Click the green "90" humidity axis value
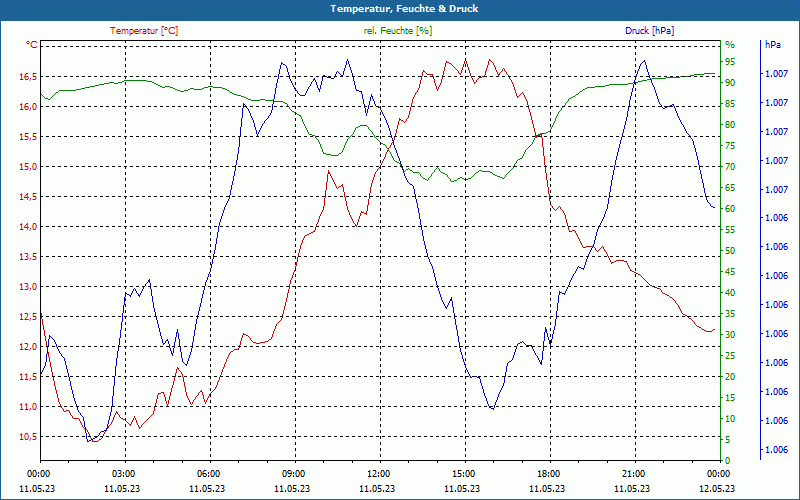Screen dimensions: 800x500 coord(730,83)
